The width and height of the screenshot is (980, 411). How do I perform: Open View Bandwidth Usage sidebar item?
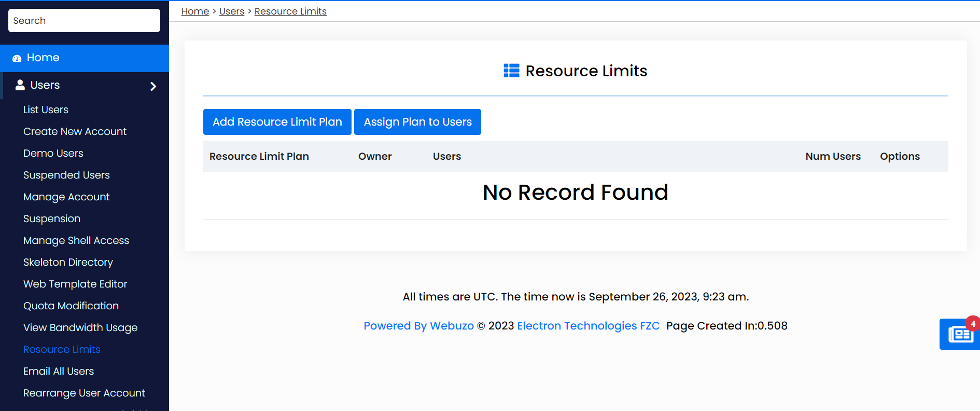pyautogui.click(x=80, y=327)
